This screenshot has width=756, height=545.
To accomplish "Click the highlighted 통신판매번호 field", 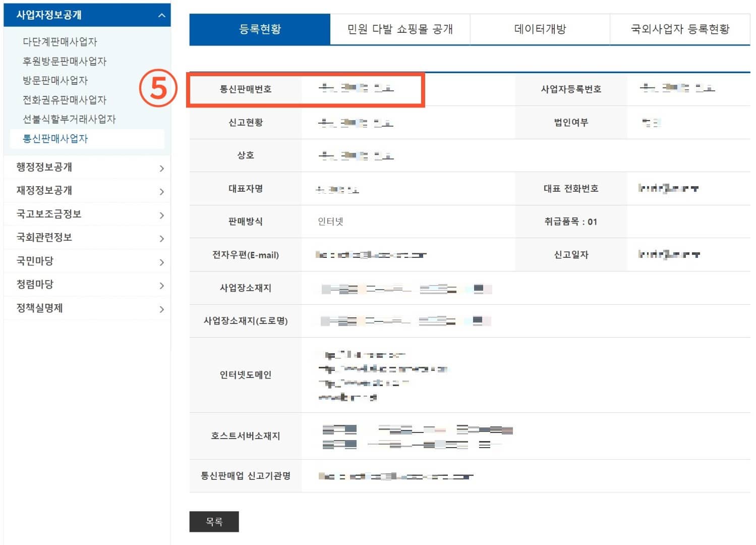I will click(x=305, y=89).
